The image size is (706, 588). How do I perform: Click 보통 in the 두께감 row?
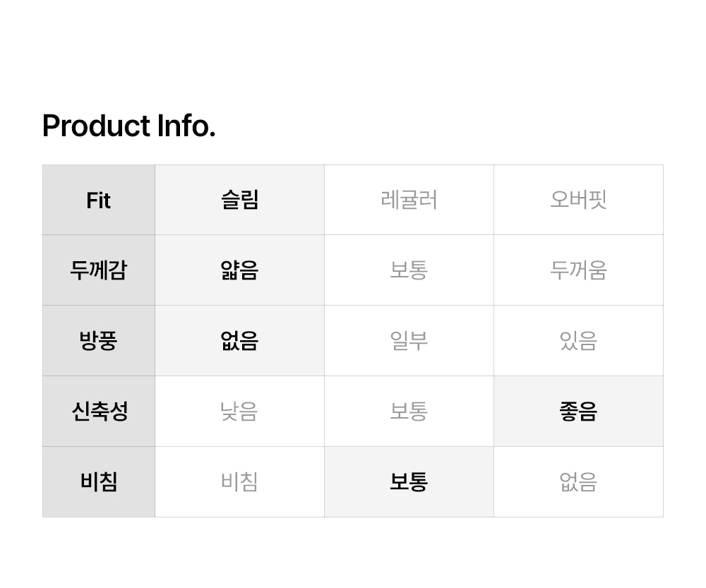tap(409, 270)
